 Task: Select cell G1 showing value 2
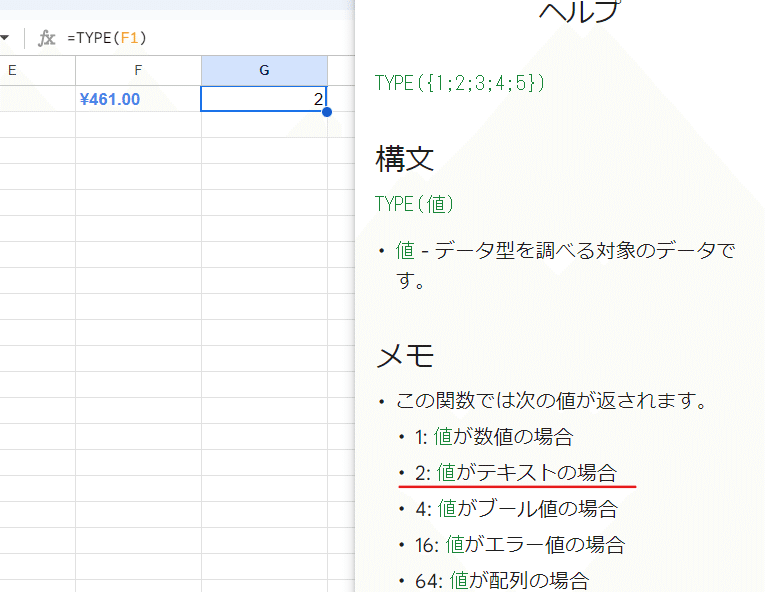click(264, 99)
